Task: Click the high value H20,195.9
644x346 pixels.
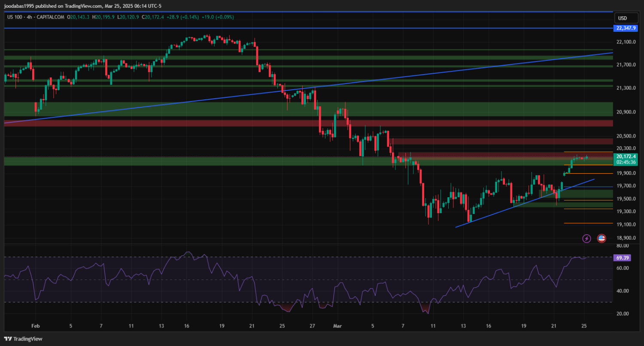Action: pyautogui.click(x=103, y=17)
